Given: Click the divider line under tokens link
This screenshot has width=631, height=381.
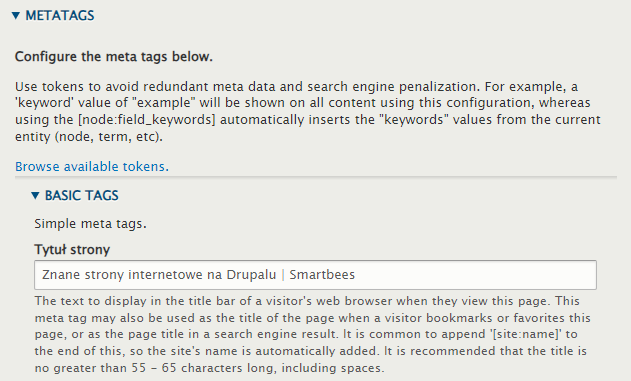Looking at the screenshot, I should [x=316, y=177].
